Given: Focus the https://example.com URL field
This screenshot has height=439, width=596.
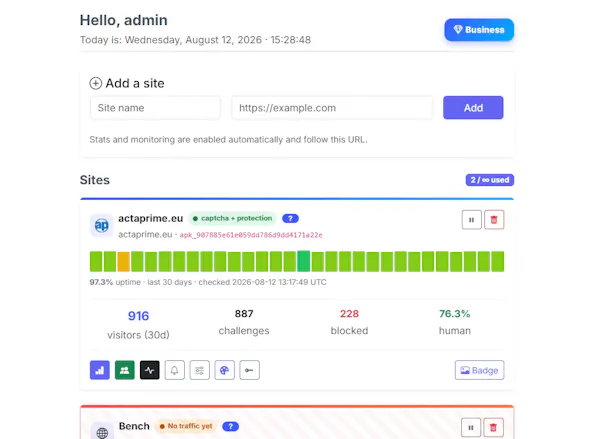Looking at the screenshot, I should [332, 108].
